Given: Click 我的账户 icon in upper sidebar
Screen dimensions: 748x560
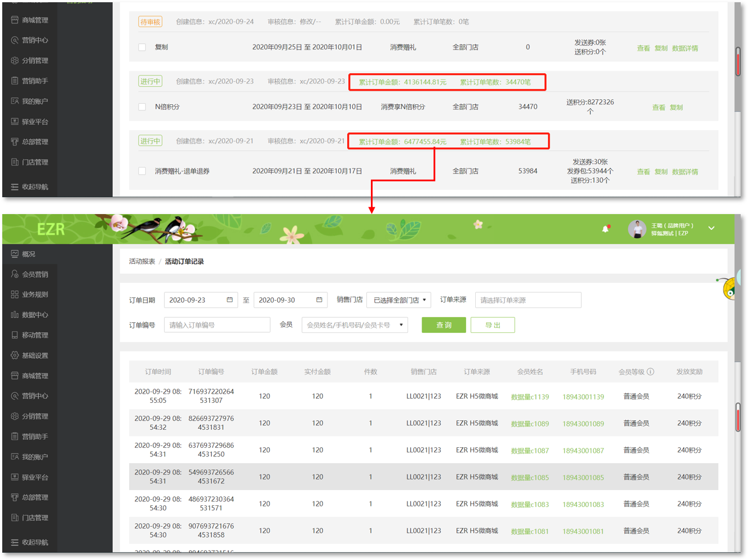Looking at the screenshot, I should [x=15, y=101].
